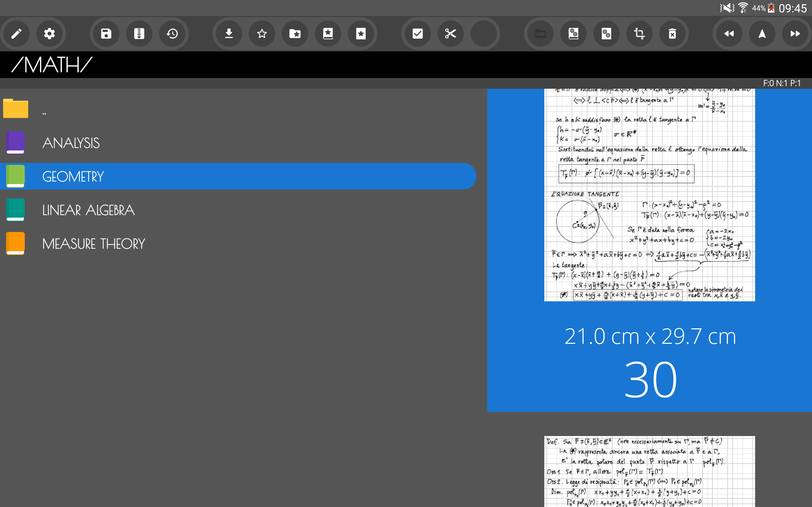This screenshot has width=812, height=507.
Task: Click the delete trash icon
Action: tap(672, 34)
